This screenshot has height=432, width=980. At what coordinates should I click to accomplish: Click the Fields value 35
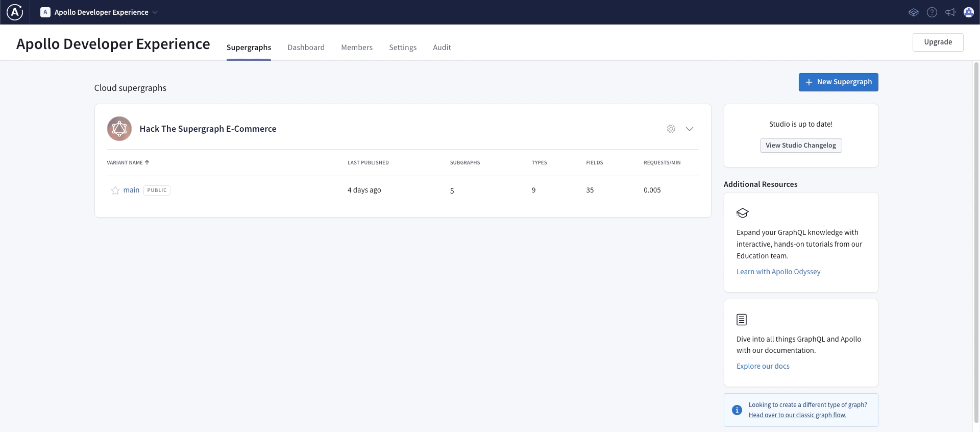click(x=590, y=190)
